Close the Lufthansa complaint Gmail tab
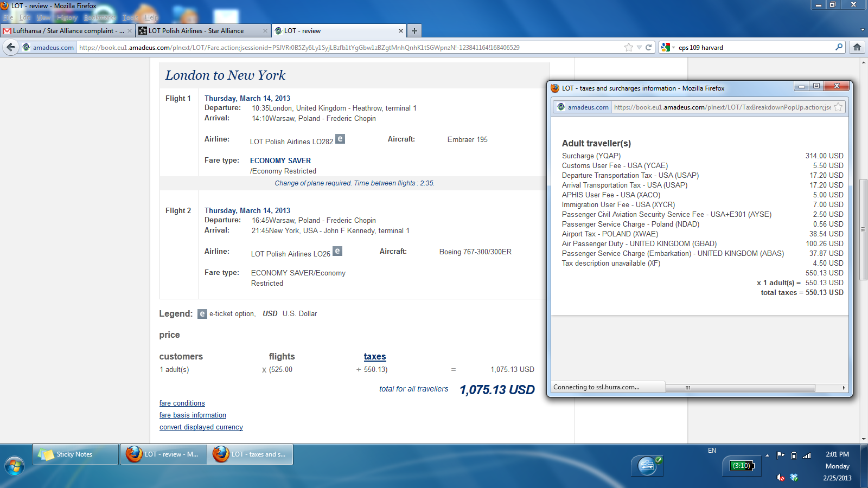 (130, 31)
